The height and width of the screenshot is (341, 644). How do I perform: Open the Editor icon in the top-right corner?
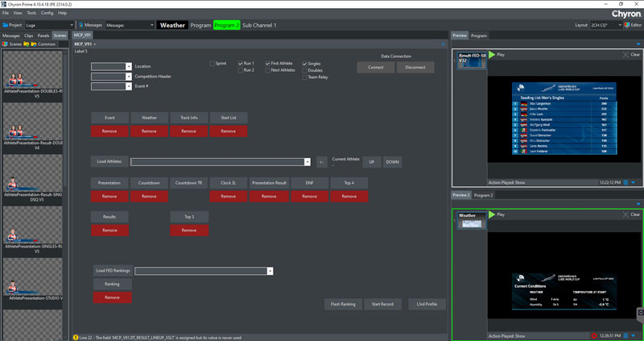click(x=627, y=25)
